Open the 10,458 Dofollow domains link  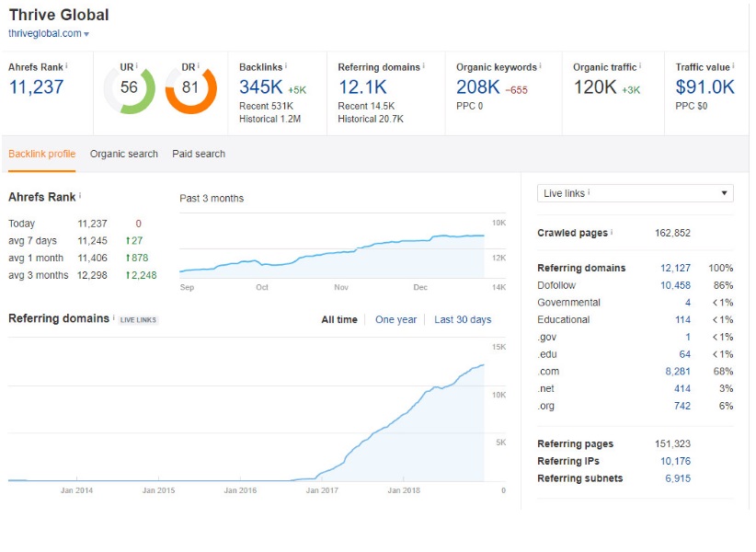point(675,285)
